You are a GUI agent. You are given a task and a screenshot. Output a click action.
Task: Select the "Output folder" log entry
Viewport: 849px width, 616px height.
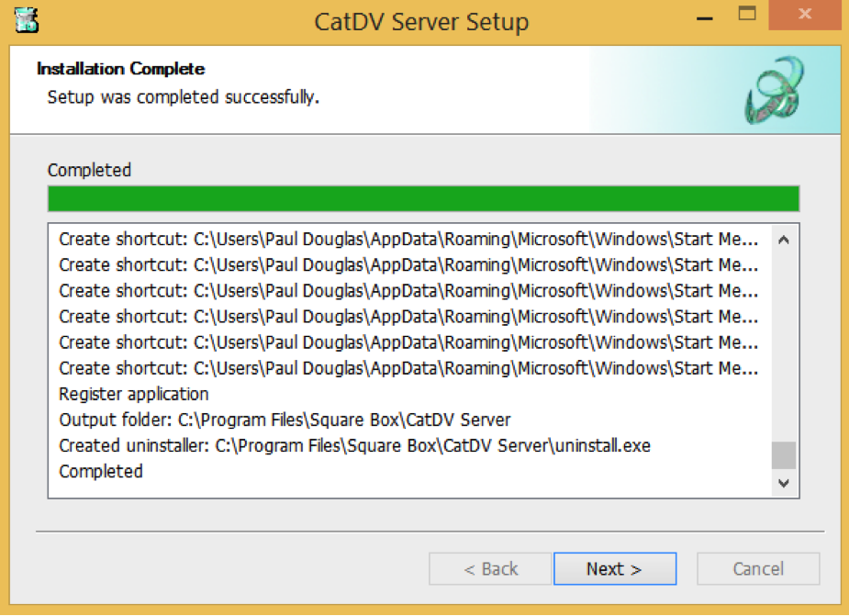pyautogui.click(x=285, y=420)
